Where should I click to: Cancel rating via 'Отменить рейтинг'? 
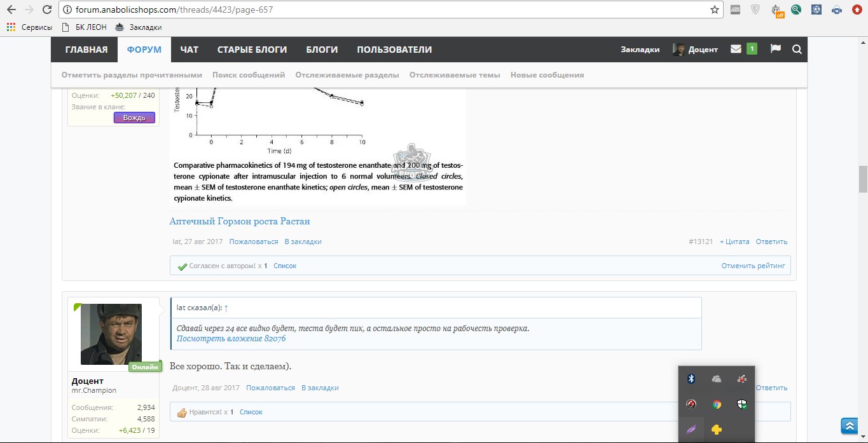[753, 266]
